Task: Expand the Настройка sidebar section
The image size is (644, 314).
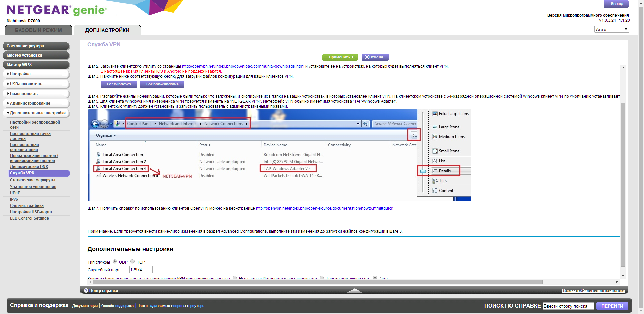Action: coord(36,74)
